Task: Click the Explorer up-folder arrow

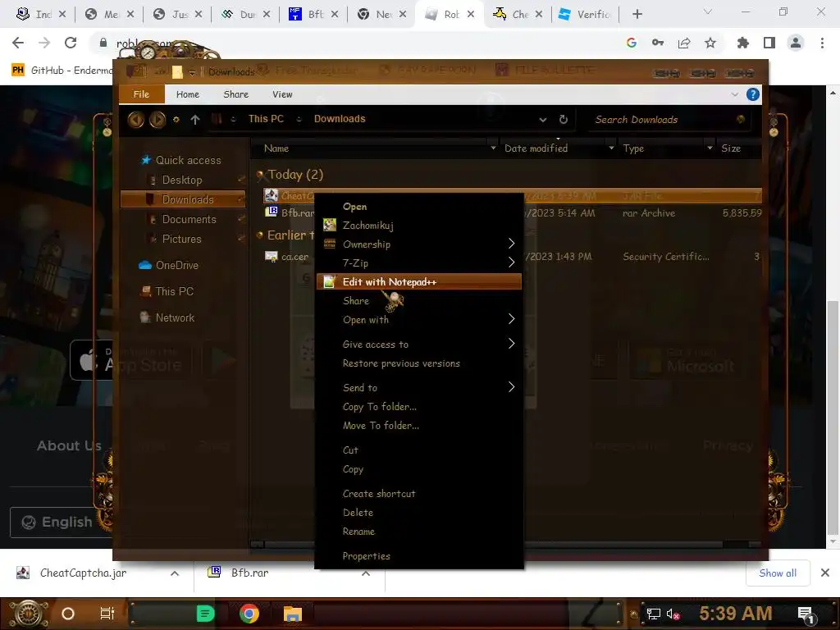Action: pos(195,120)
